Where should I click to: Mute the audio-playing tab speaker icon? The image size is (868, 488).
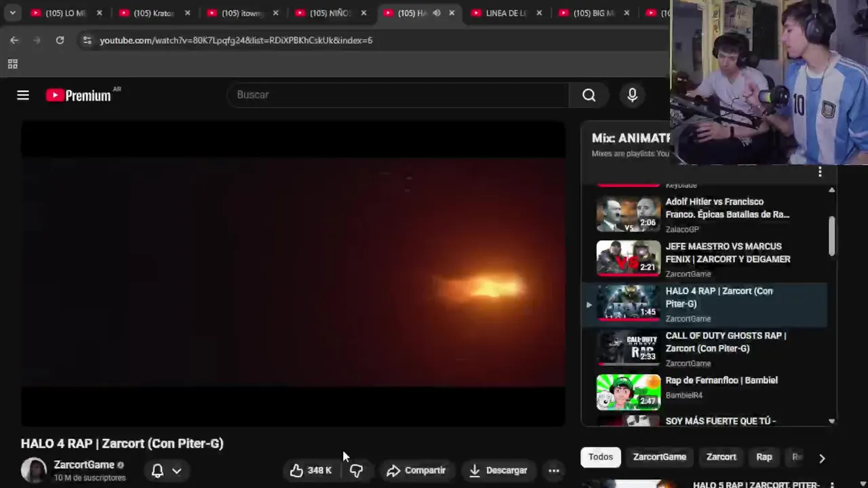pos(436,13)
